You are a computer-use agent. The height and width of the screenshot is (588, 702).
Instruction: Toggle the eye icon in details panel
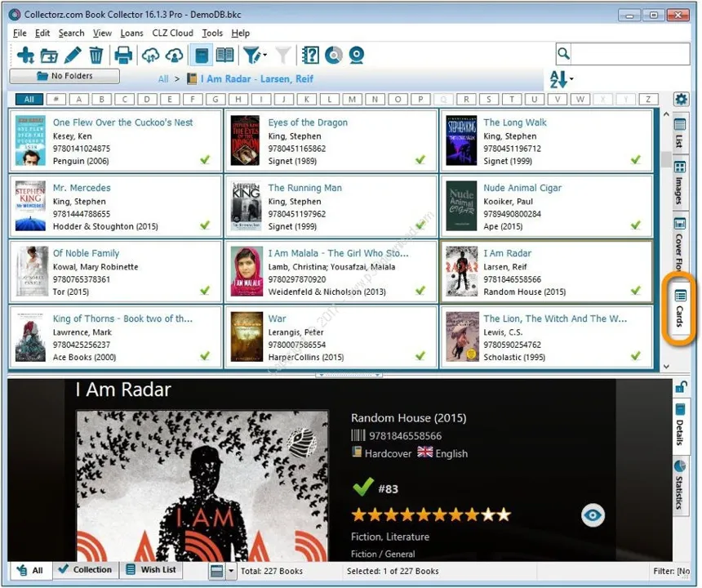click(x=593, y=515)
